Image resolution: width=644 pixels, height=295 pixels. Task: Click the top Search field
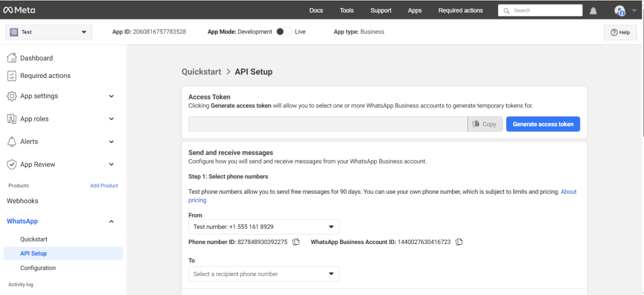click(546, 11)
